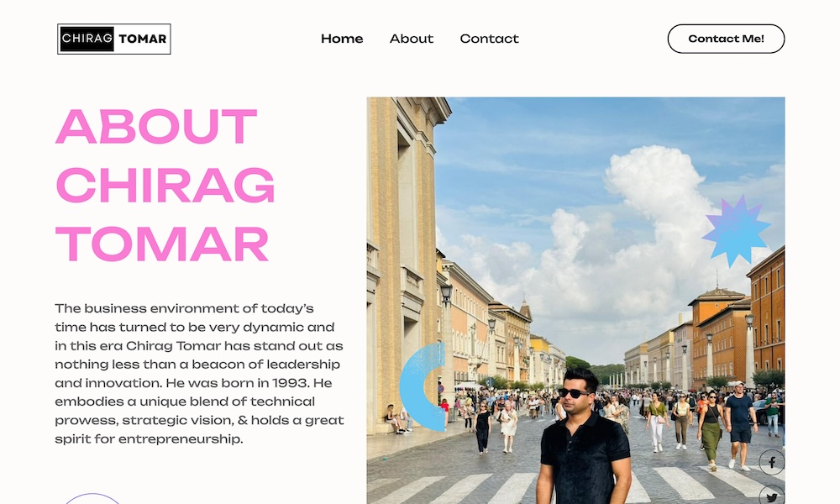Open the Twitter bird icon

(771, 496)
